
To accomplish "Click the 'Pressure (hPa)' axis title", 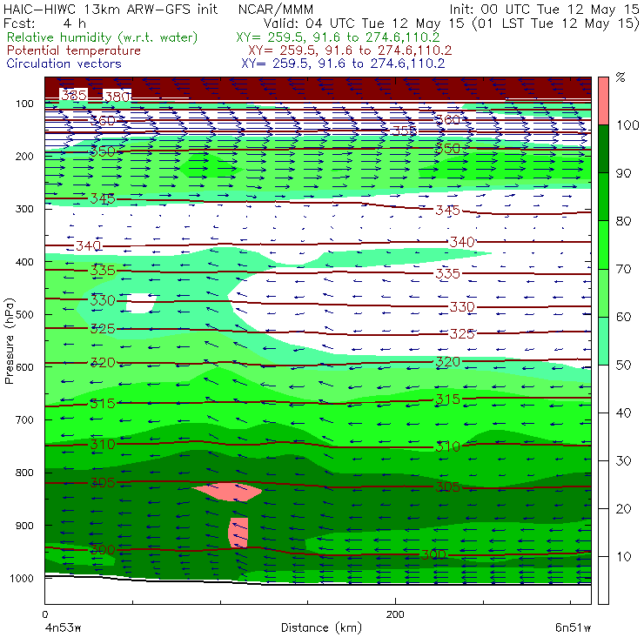I will point(9,341).
